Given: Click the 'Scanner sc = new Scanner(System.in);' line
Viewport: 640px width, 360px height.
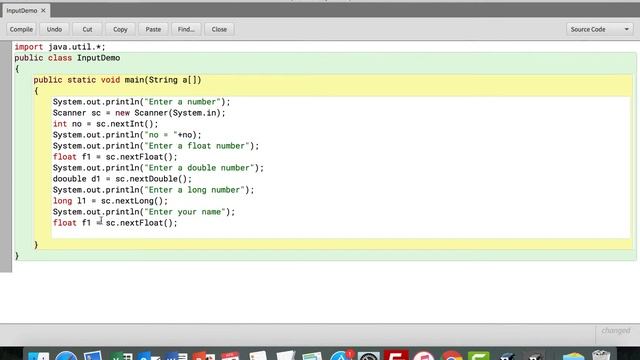Looking at the screenshot, I should click(139, 113).
